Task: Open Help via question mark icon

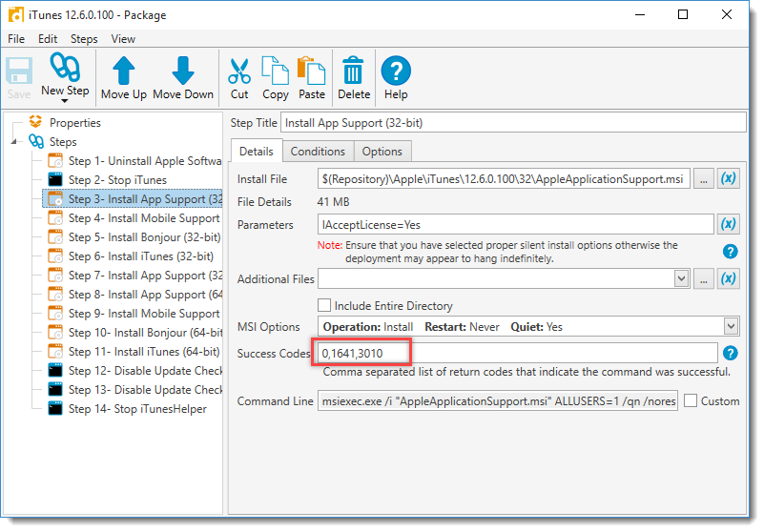Action: point(396,71)
